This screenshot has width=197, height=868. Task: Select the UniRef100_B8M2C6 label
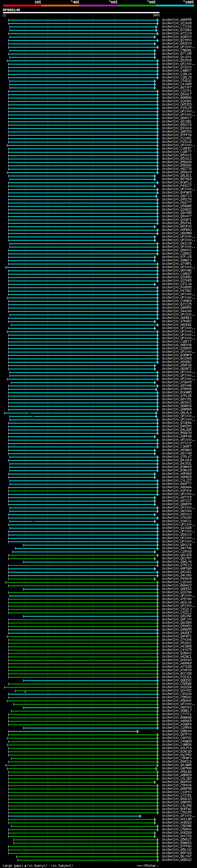[177, 761]
